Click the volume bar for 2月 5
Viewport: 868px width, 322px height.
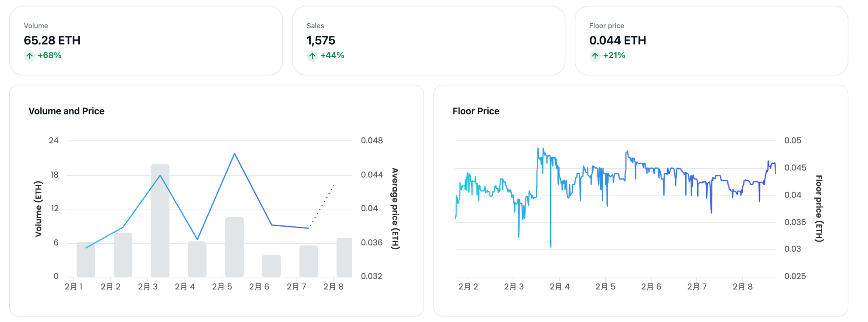[234, 247]
